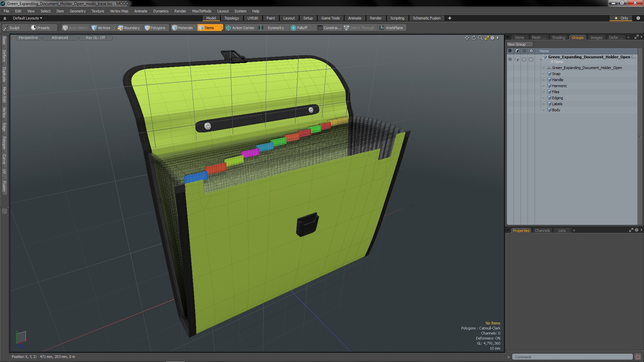Screen dimensions: 644x362
Task: Click the viewport pan move icon
Action: pyautogui.click(x=467, y=38)
